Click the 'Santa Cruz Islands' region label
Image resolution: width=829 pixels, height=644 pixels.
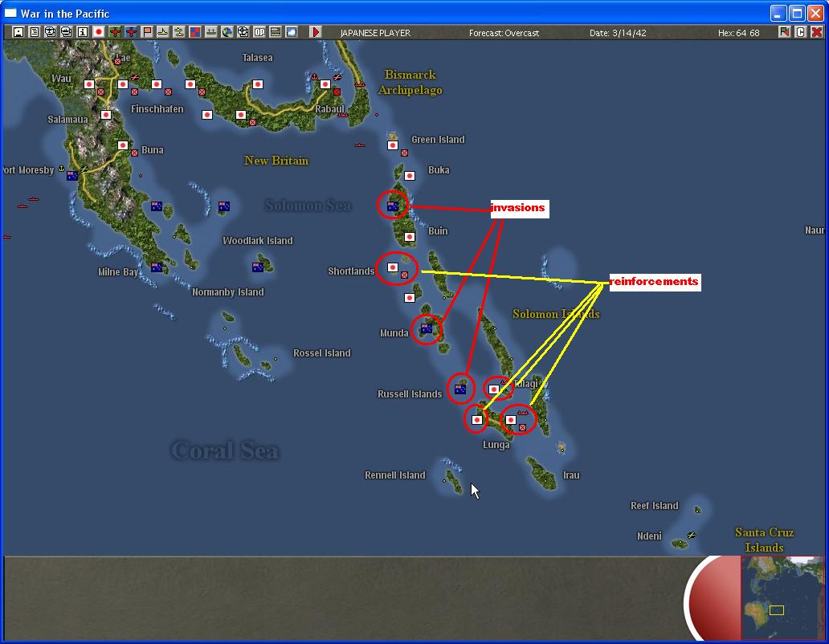point(764,540)
